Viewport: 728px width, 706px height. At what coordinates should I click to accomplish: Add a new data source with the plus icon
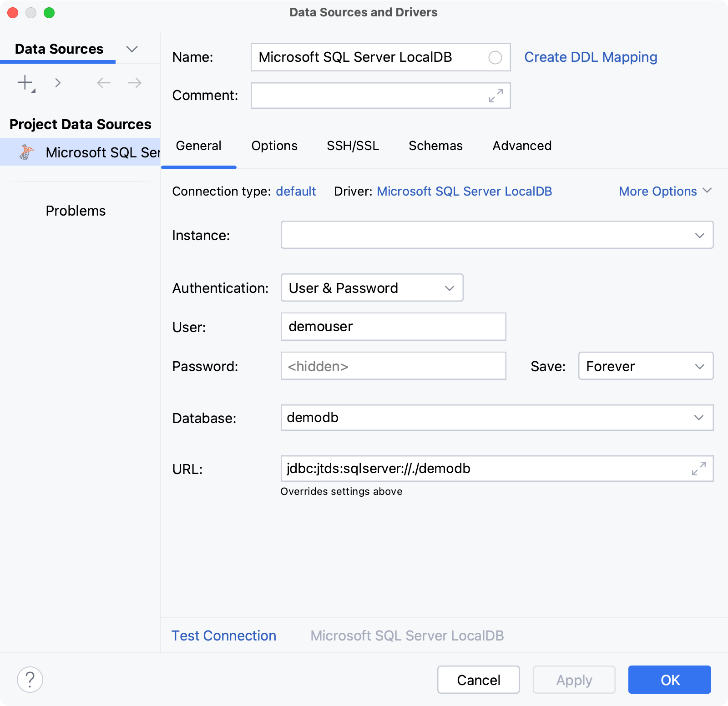pyautogui.click(x=24, y=83)
